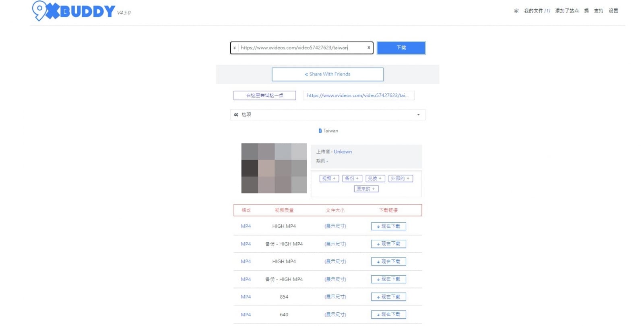Click the 在这里尝试这一点 button
This screenshot has width=644, height=326.
pyautogui.click(x=265, y=96)
